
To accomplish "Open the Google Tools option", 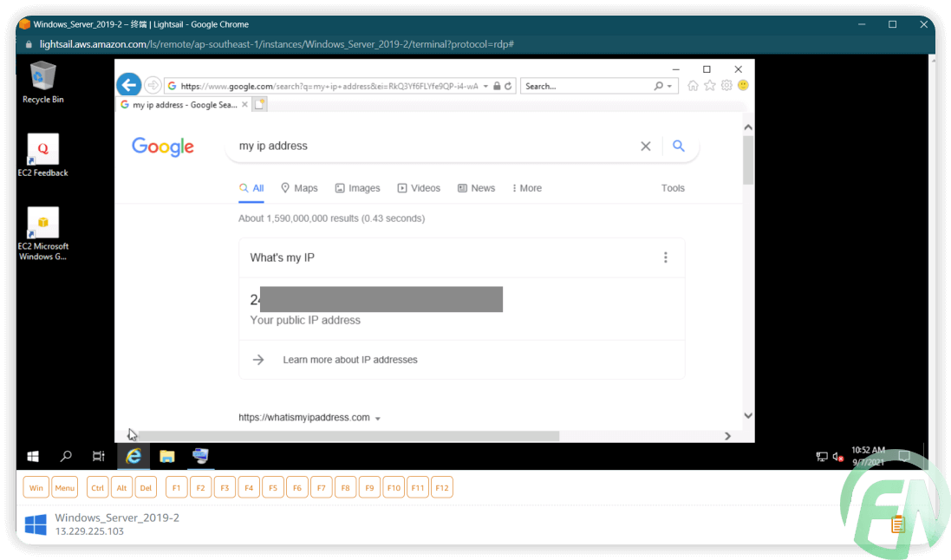I will click(673, 188).
